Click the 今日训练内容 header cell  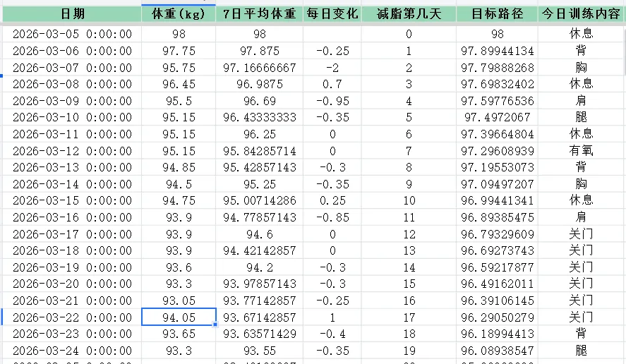pos(581,14)
